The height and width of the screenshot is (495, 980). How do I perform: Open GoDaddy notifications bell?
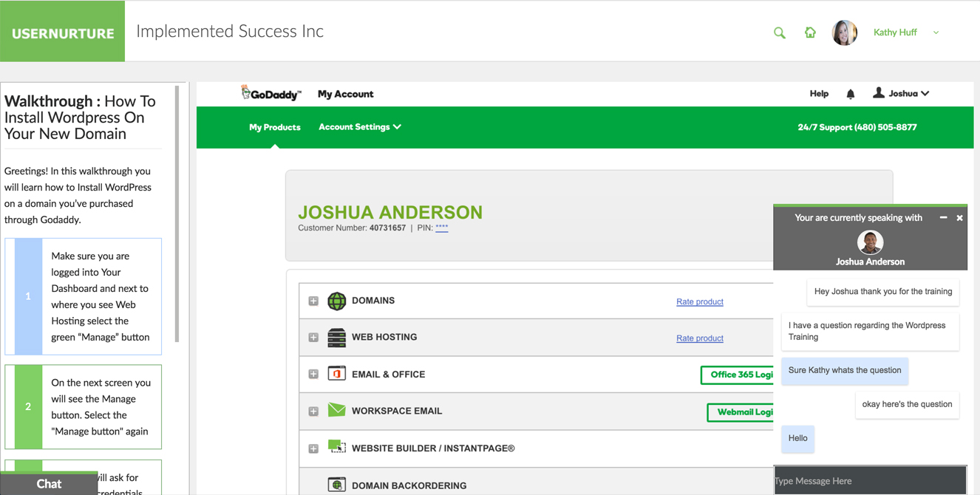click(851, 94)
